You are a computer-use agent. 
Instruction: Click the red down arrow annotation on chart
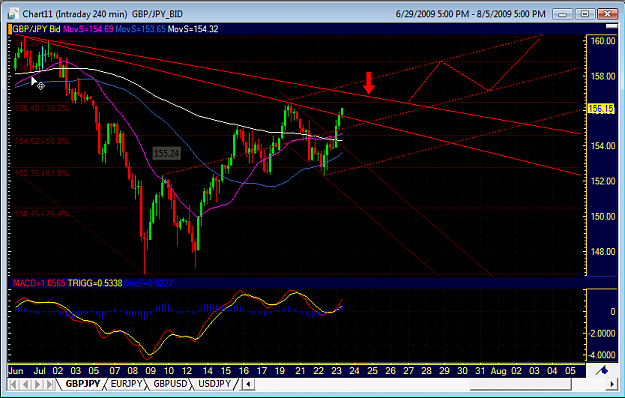369,83
